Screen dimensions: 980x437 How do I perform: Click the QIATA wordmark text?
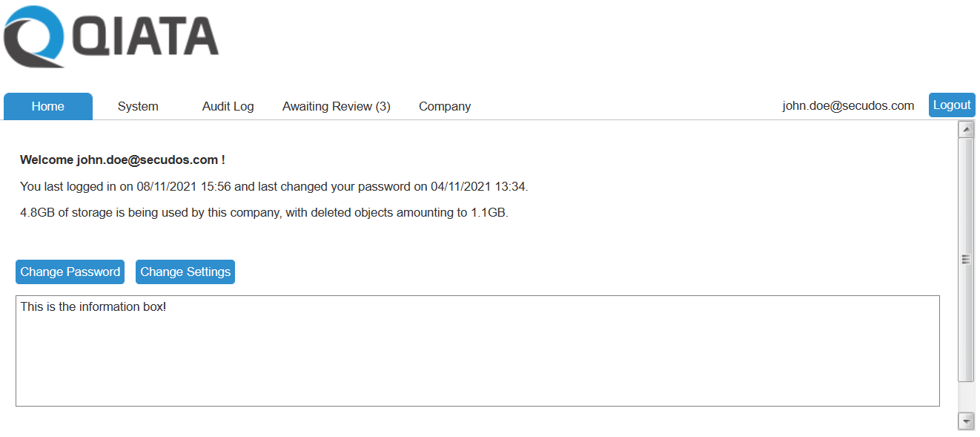[x=146, y=37]
